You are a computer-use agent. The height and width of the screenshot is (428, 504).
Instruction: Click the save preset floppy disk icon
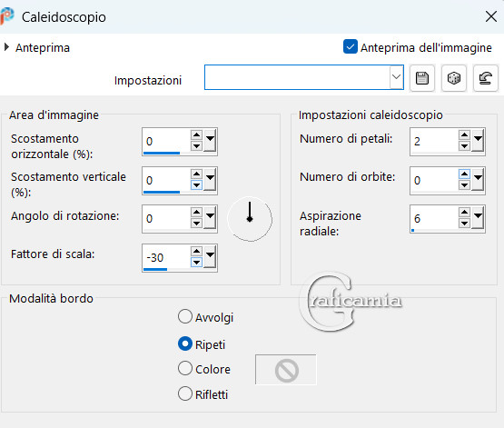422,78
